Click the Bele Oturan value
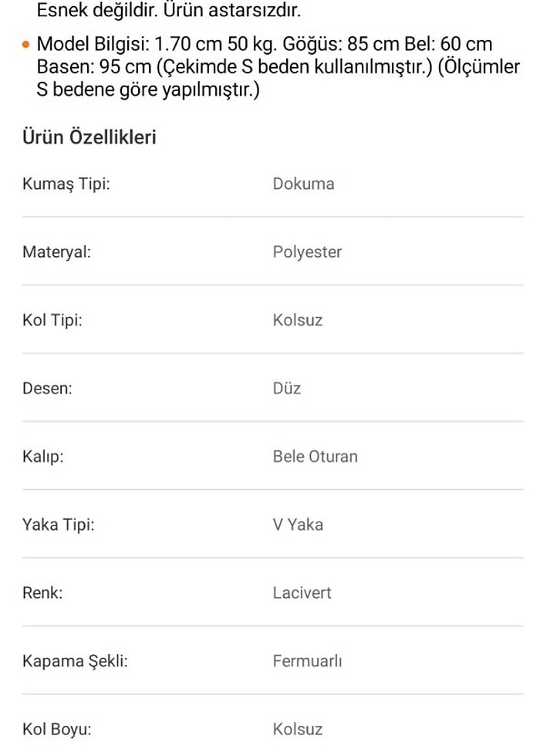The image size is (540, 756). point(315,457)
